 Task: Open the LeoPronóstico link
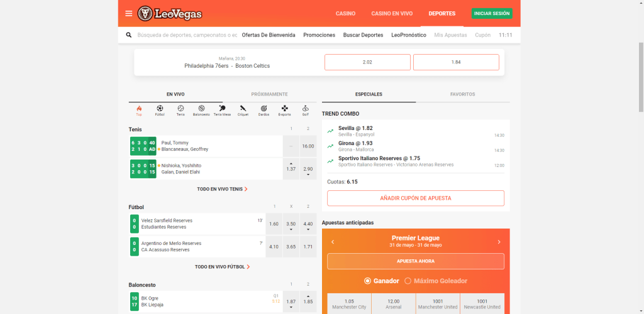tap(409, 35)
